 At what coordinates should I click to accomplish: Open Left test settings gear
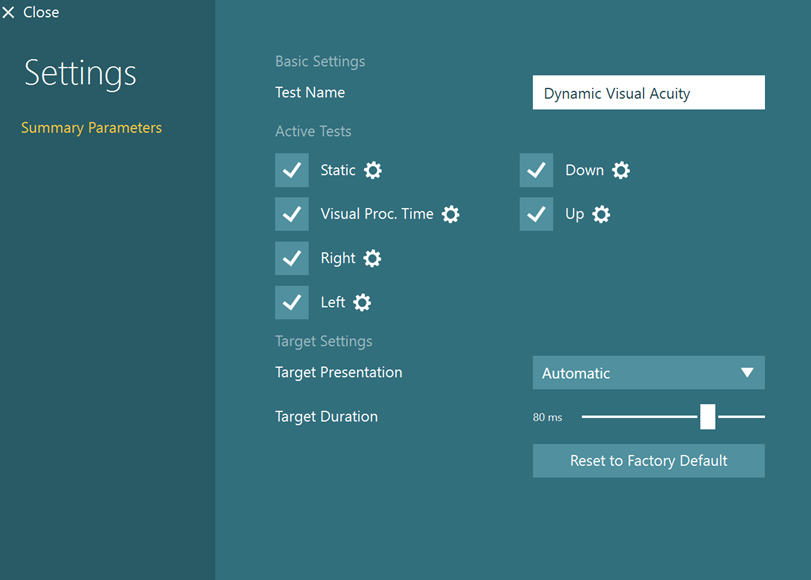coord(362,302)
